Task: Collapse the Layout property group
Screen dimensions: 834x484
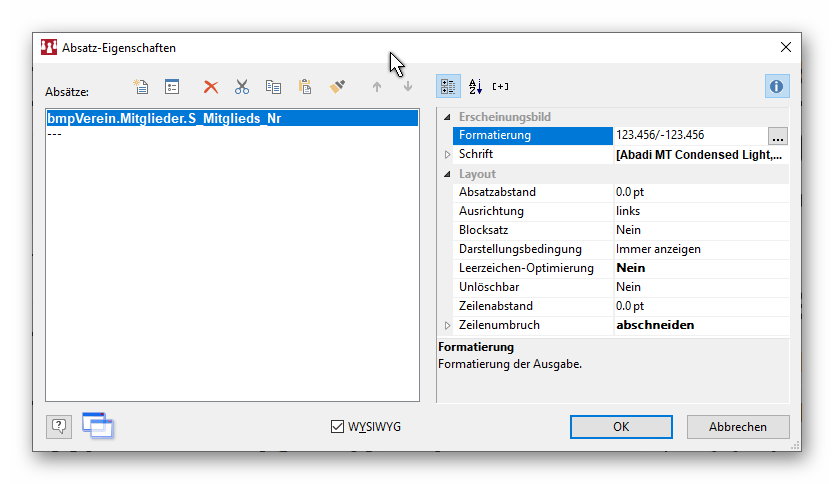Action: click(448, 174)
